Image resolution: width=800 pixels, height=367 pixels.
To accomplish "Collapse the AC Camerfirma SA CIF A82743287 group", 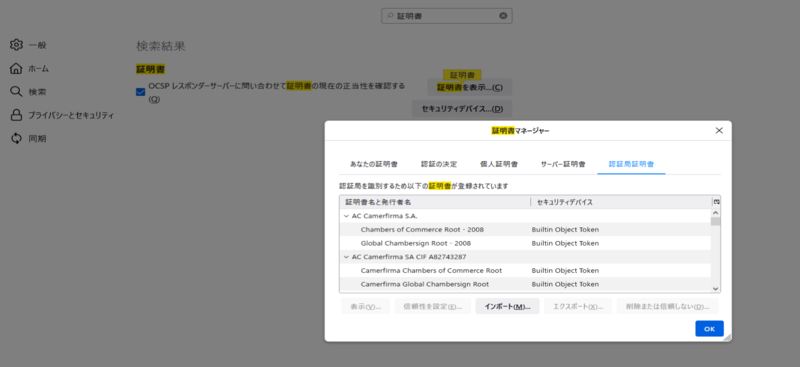I will click(x=346, y=257).
